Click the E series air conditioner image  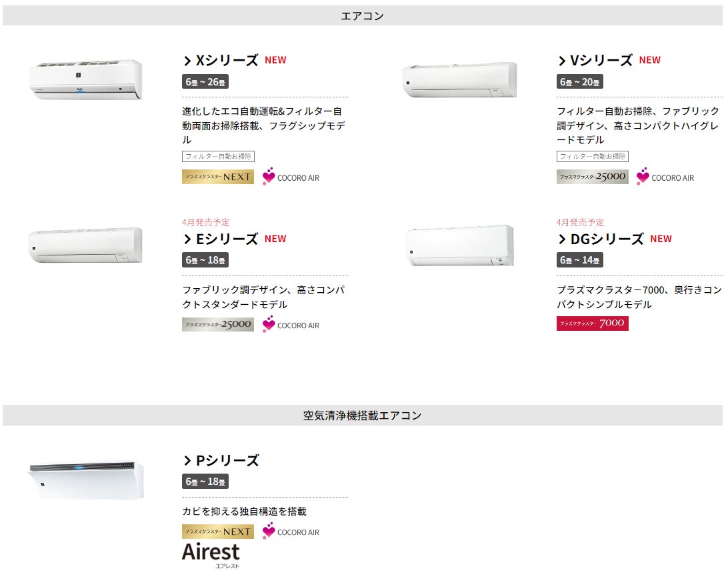click(x=85, y=245)
